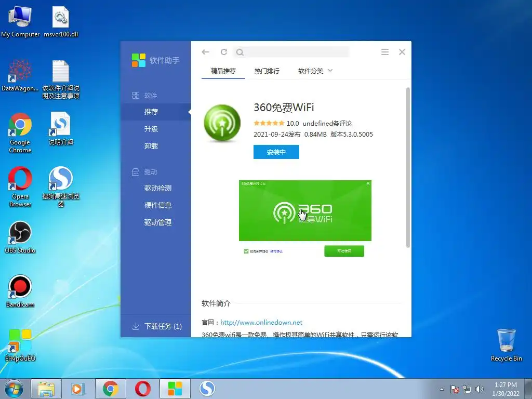
Task: Open Opera from the taskbar
Action: pyautogui.click(x=143, y=389)
